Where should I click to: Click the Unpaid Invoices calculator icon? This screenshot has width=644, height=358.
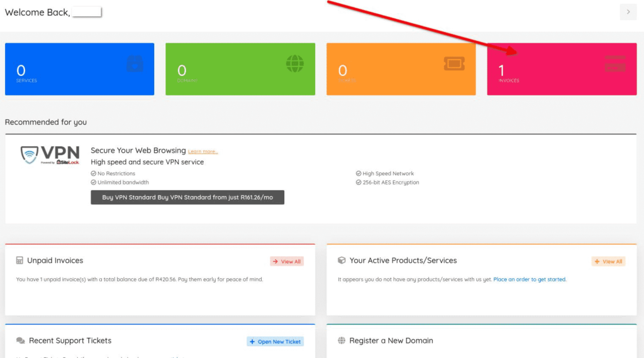(x=19, y=261)
